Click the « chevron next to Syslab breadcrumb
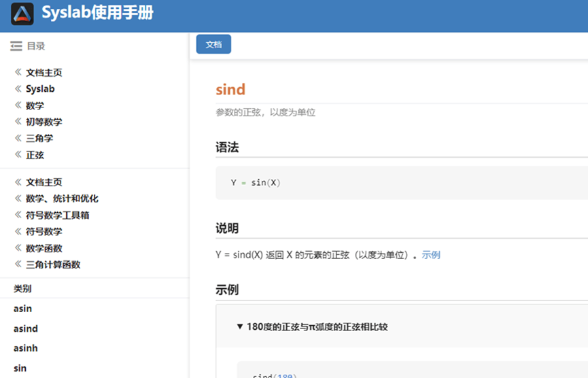Screen dimensions: 588x378 click(x=18, y=88)
